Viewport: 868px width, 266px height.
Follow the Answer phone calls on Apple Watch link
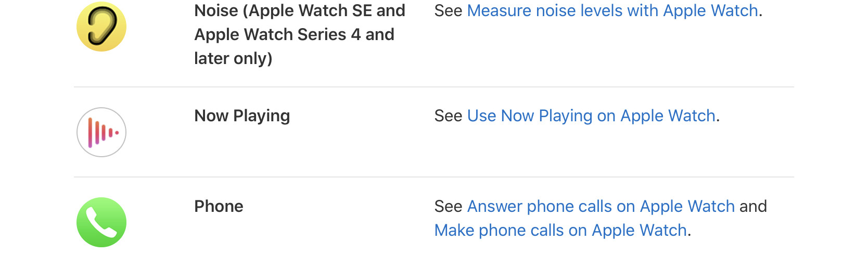coord(601,207)
